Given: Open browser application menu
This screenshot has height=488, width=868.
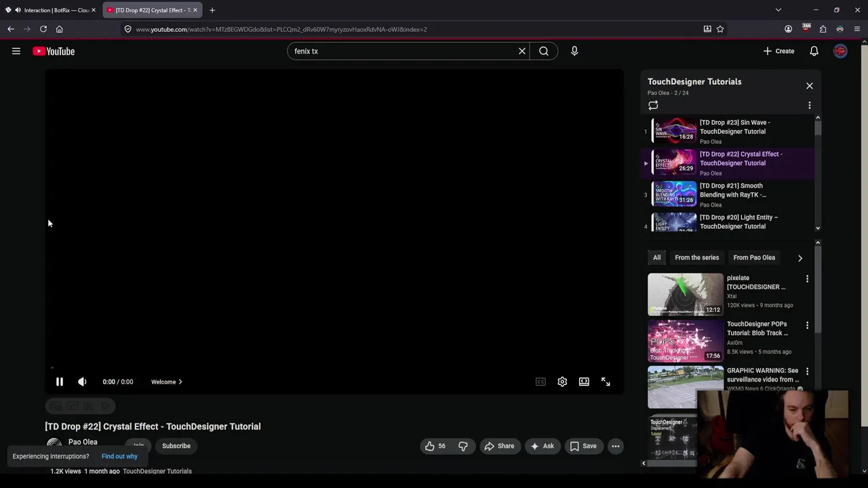Looking at the screenshot, I should tap(857, 29).
